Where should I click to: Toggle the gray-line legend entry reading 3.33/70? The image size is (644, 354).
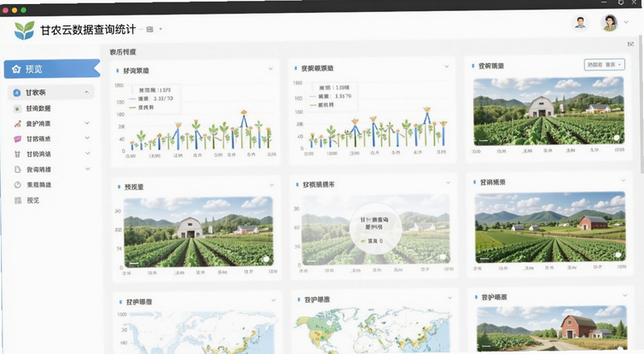[151, 99]
